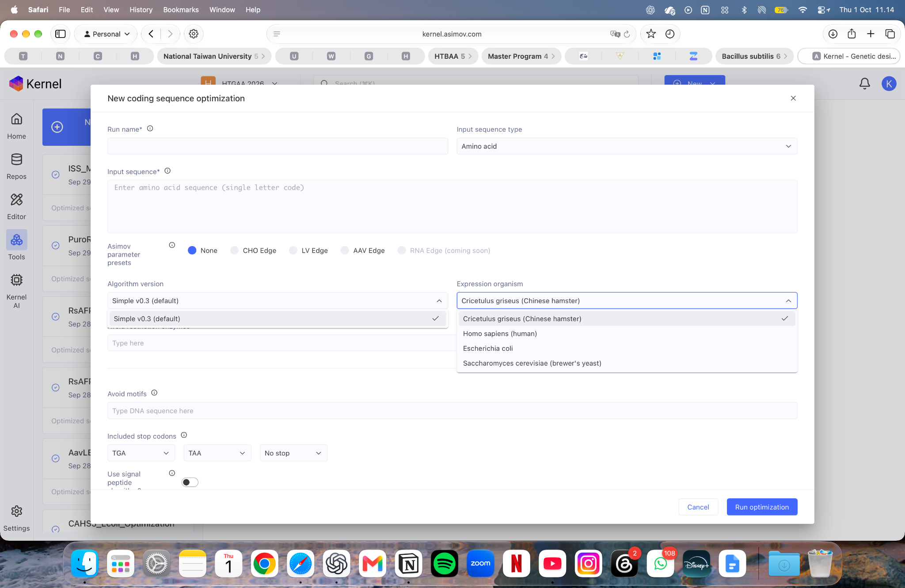Click the Cancel button
This screenshot has height=588, width=905.
[698, 507]
